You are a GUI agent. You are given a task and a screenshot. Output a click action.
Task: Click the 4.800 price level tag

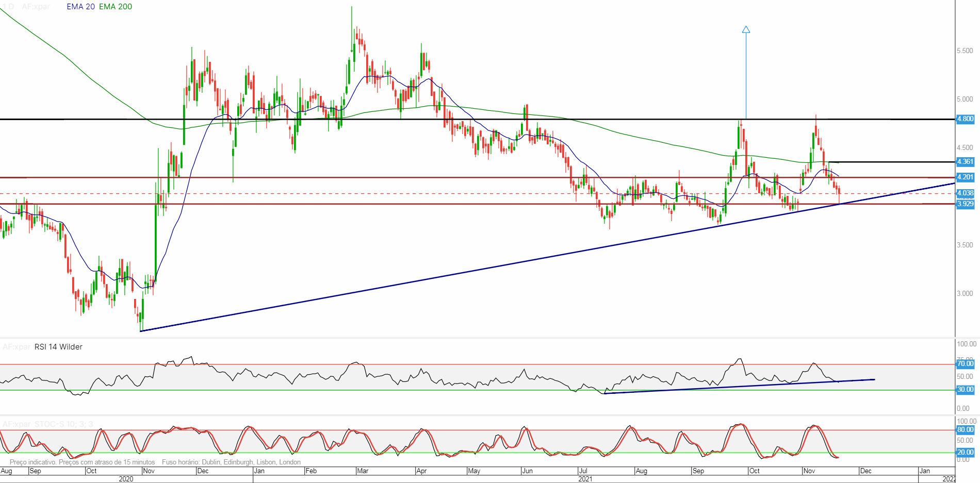[965, 119]
